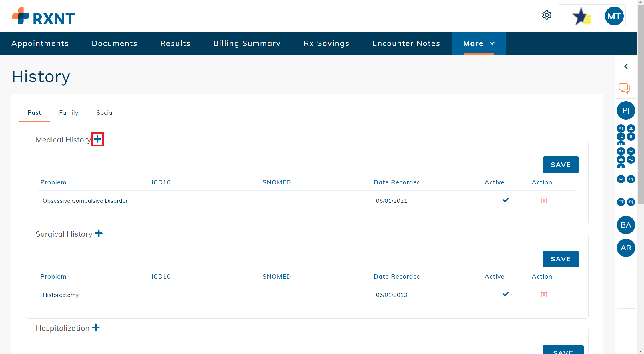The height and width of the screenshot is (354, 644).
Task: Switch to the Past history tab
Action: [34, 113]
